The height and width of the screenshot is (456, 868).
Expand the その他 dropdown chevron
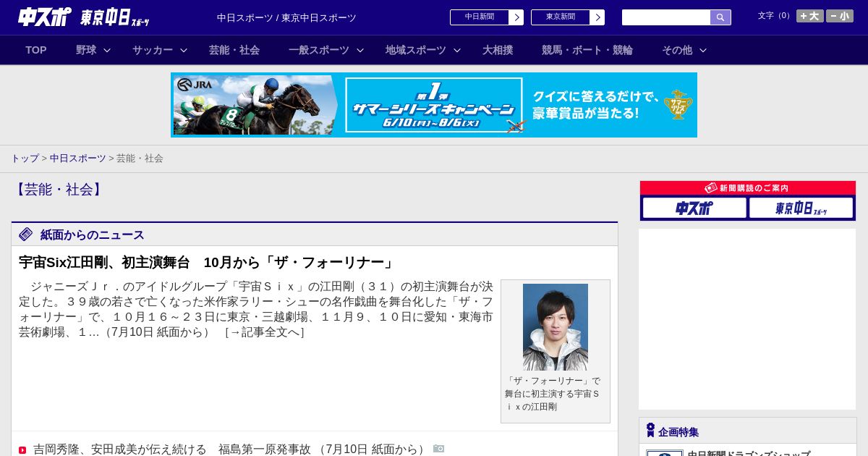pyautogui.click(x=703, y=50)
